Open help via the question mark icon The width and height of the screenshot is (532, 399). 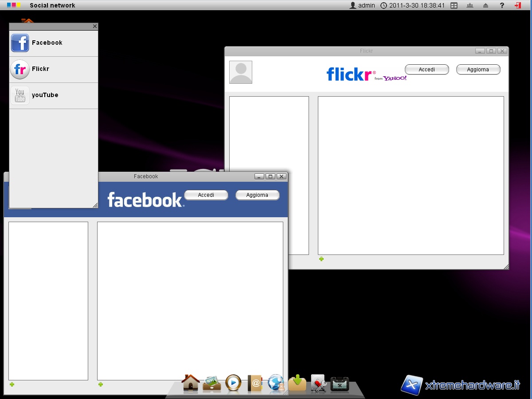(502, 5)
